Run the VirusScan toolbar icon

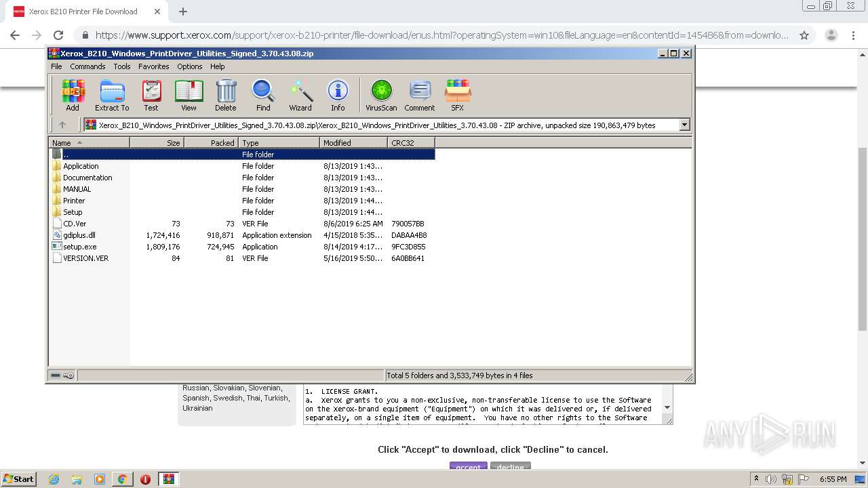pos(381,95)
